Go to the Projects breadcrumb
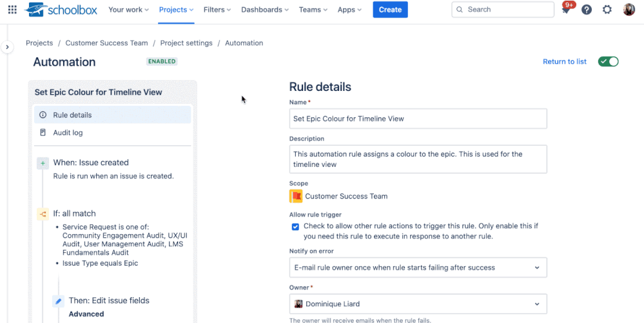 (39, 43)
